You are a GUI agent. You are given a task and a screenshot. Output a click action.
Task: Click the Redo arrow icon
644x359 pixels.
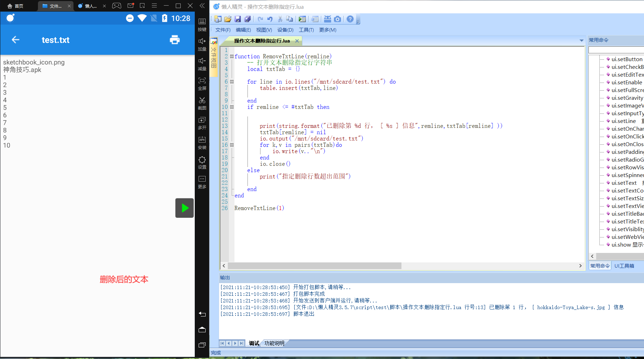click(260, 19)
